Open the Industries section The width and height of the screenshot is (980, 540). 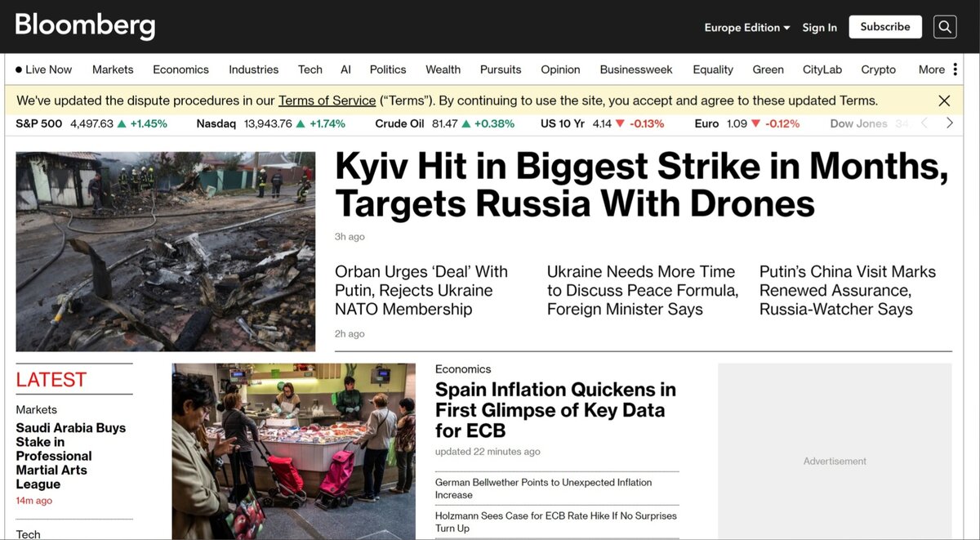[253, 69]
